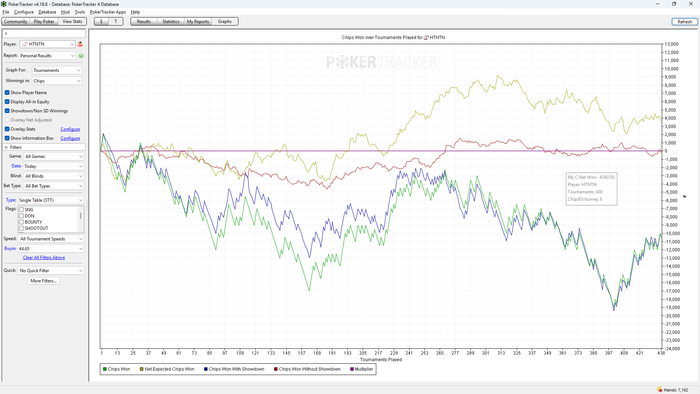The image size is (700, 394).
Task: Select the T tournaments button
Action: click(116, 21)
